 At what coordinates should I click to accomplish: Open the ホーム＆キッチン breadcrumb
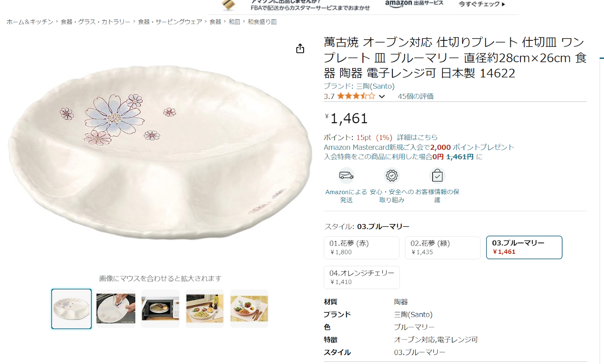point(30,22)
